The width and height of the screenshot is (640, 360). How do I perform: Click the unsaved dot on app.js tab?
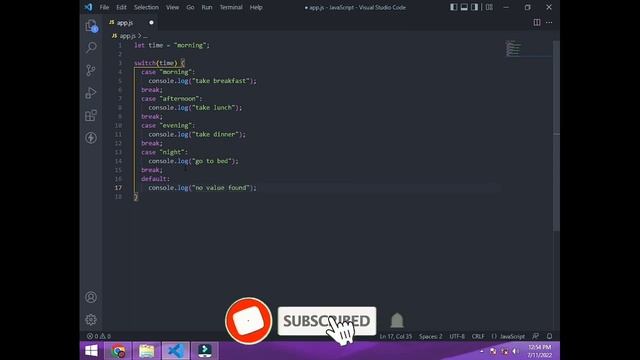151,22
